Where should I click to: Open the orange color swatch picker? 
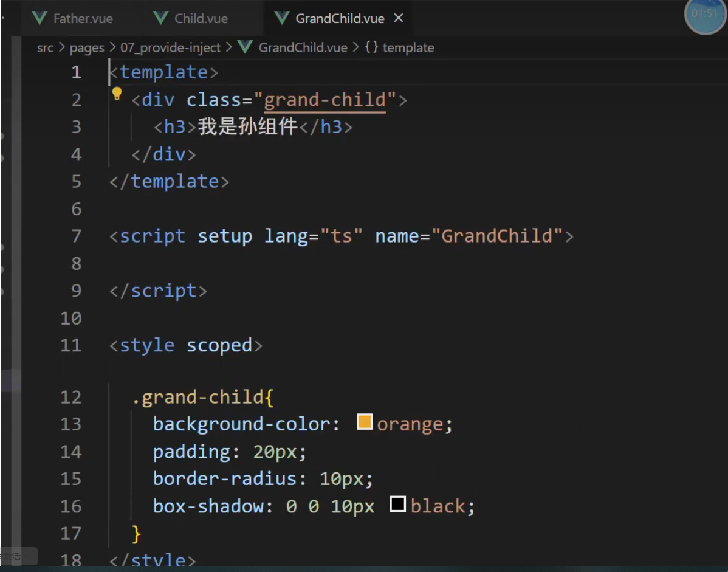pos(365,422)
